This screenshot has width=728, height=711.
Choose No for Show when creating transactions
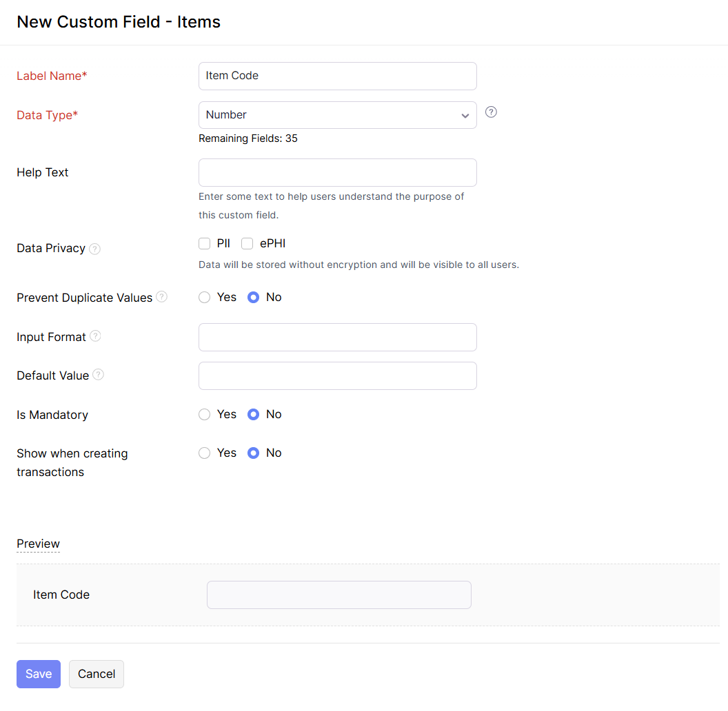(253, 453)
